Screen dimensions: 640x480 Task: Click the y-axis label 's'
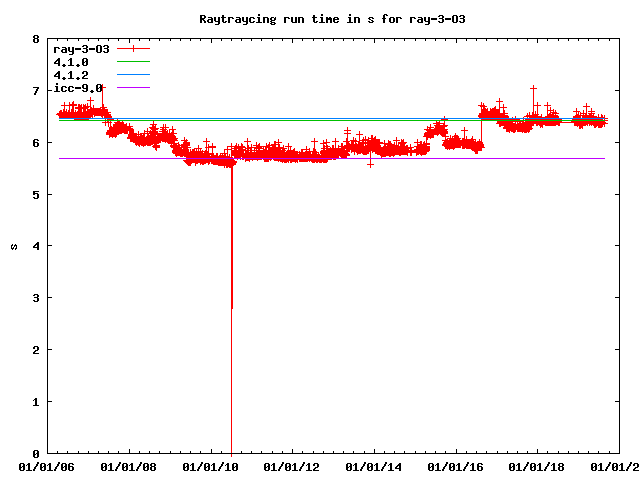[x=13, y=246]
